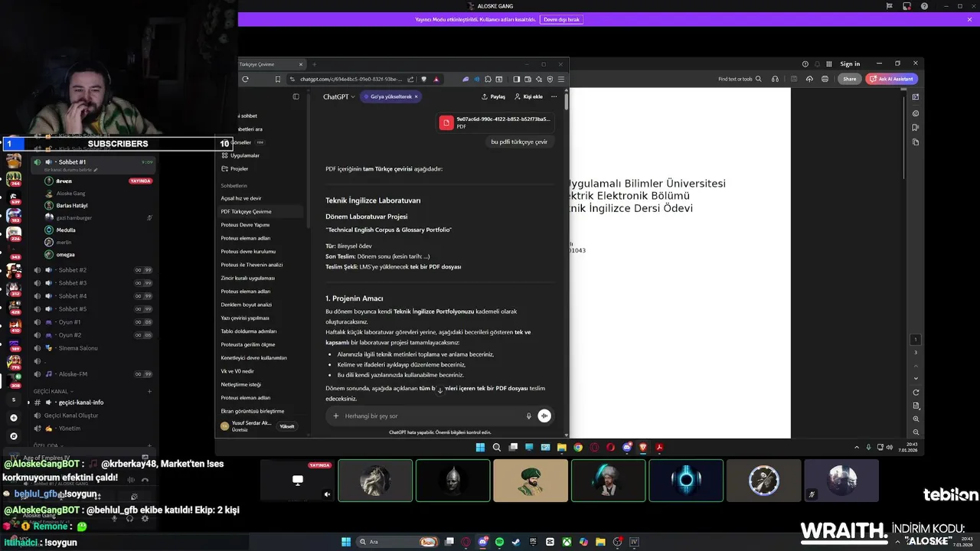Screen dimensions: 980x551
Task: Click the microphone dictation icon in ChatGPT
Action: 528,416
